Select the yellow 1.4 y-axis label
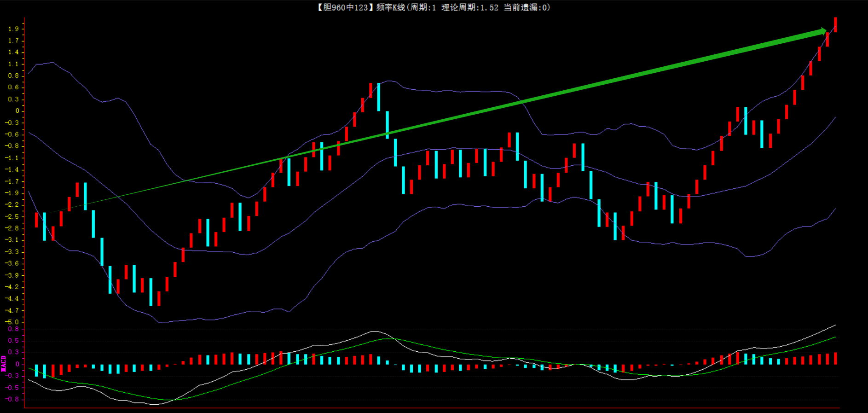The image size is (868, 413). 13,52
